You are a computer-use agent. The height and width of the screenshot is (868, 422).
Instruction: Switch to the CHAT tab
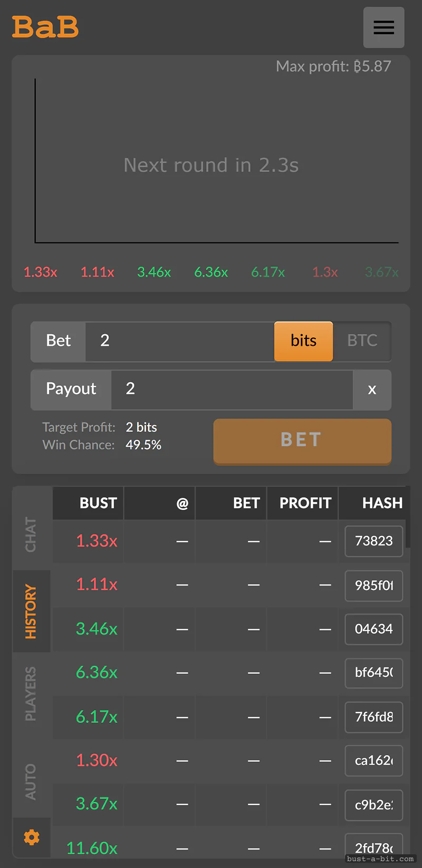32,534
